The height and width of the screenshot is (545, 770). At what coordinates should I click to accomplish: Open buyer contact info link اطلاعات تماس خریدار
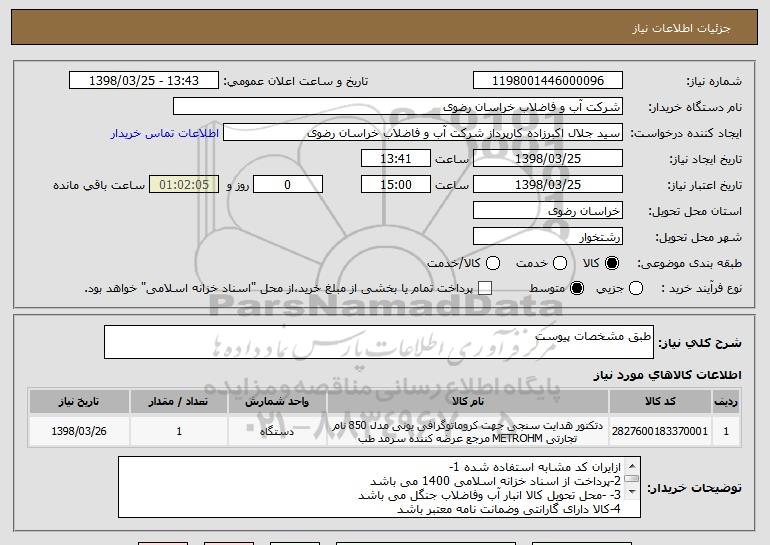pyautogui.click(x=165, y=133)
